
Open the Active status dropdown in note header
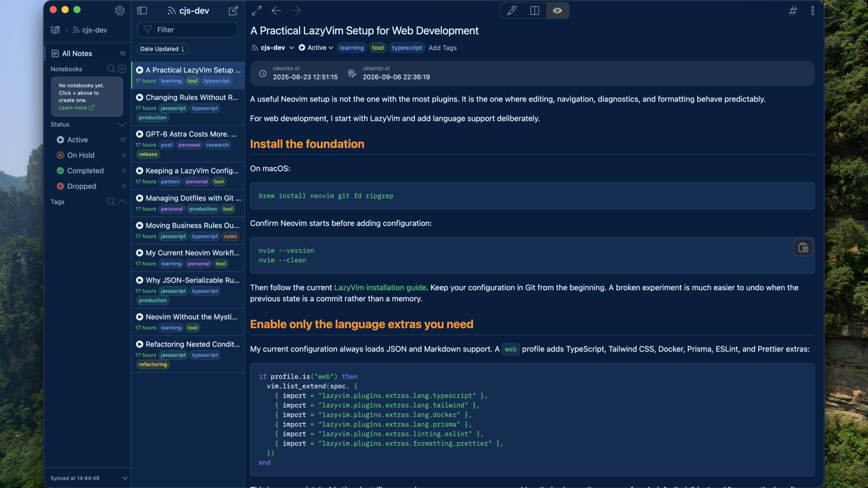[x=316, y=47]
